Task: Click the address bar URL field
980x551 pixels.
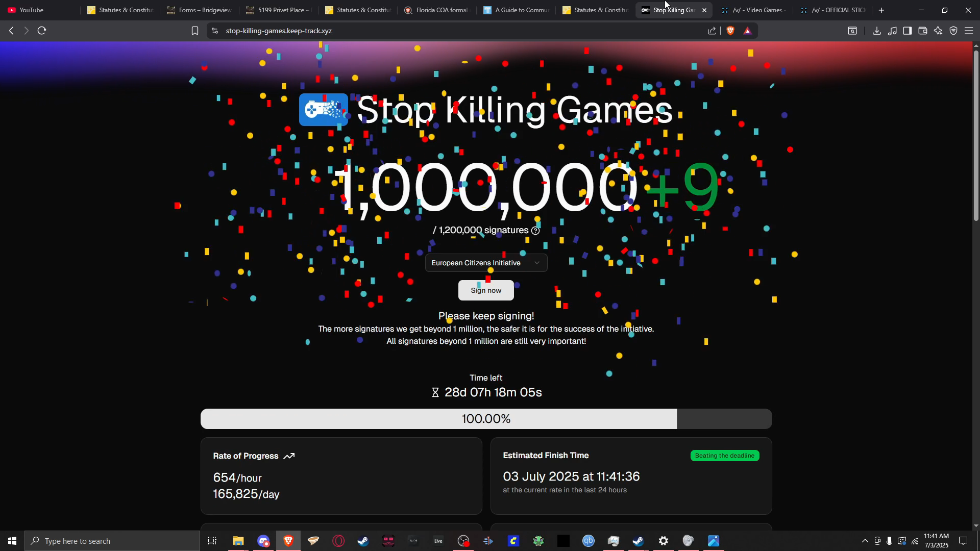Action: tap(459, 31)
